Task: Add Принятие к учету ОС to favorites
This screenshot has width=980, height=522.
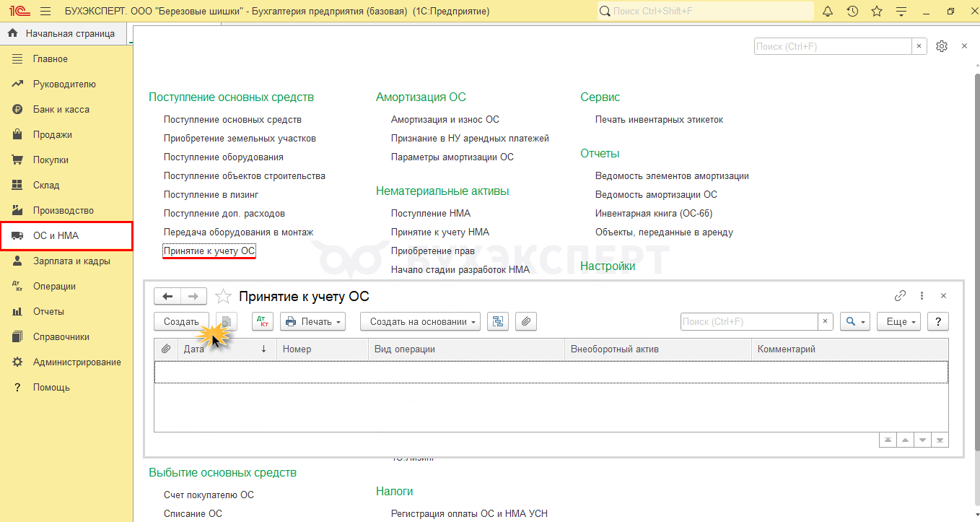Action: click(x=224, y=296)
